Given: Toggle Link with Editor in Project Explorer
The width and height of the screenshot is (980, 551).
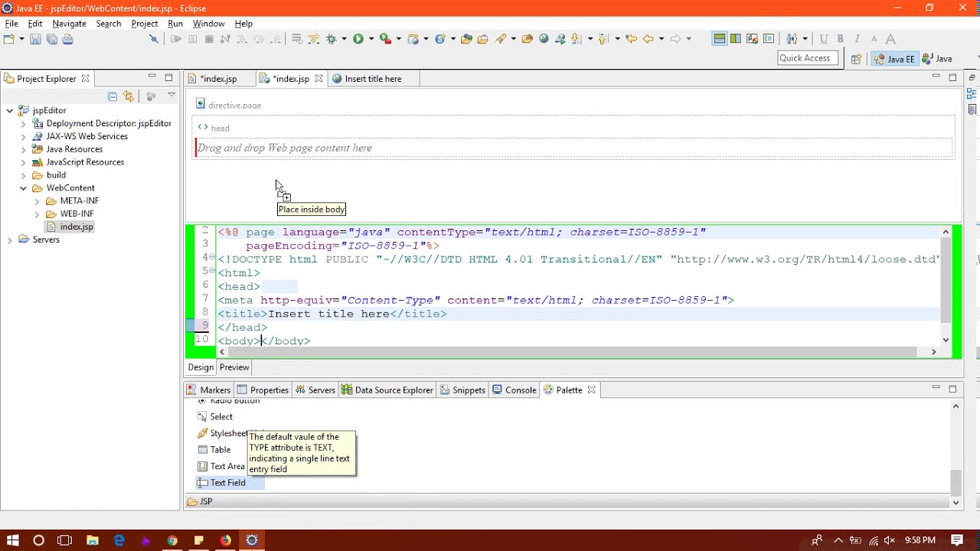Looking at the screenshot, I should [129, 96].
